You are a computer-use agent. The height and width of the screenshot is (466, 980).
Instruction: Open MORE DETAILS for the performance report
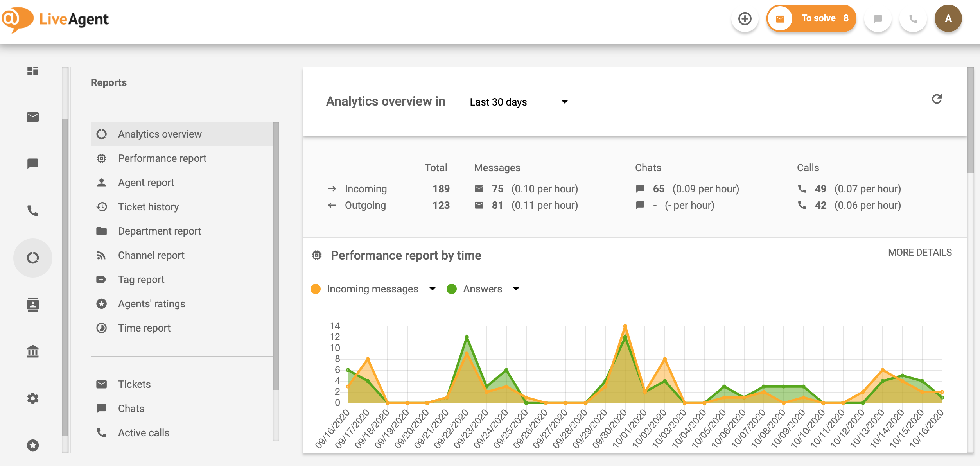click(x=919, y=252)
